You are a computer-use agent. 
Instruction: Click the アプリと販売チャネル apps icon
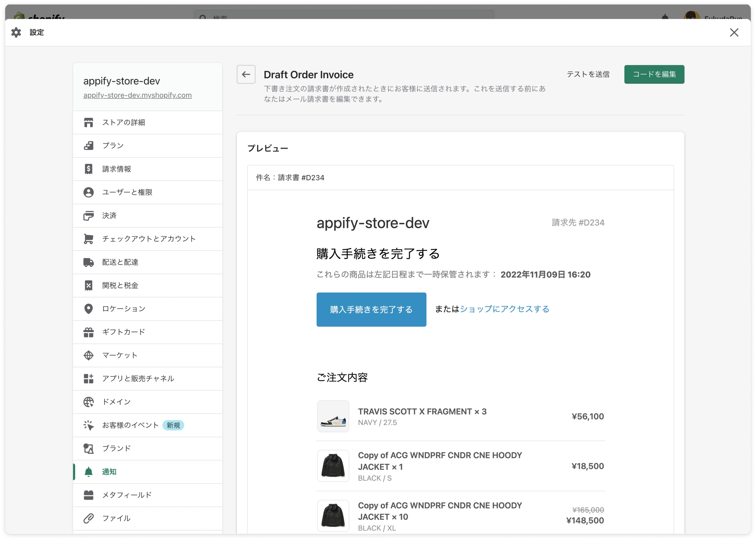[89, 378]
